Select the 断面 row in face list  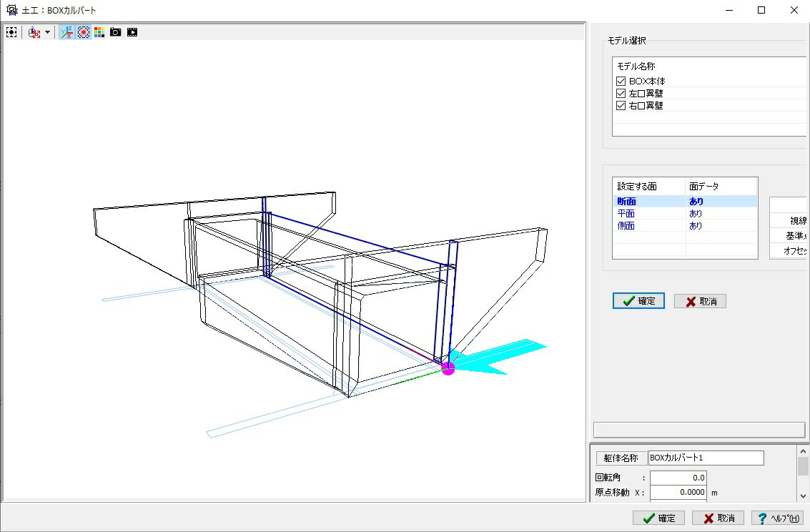point(685,202)
